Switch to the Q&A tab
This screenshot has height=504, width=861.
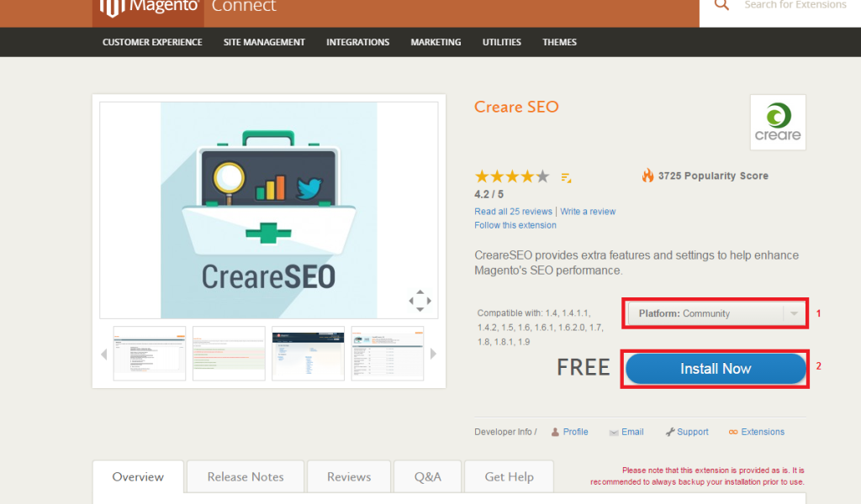click(428, 477)
